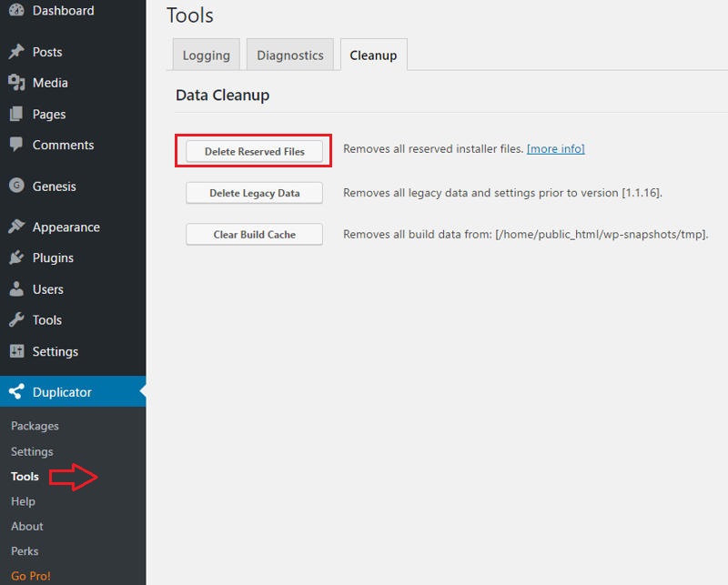
Task: Select the Cleanup tab
Action: pos(373,55)
